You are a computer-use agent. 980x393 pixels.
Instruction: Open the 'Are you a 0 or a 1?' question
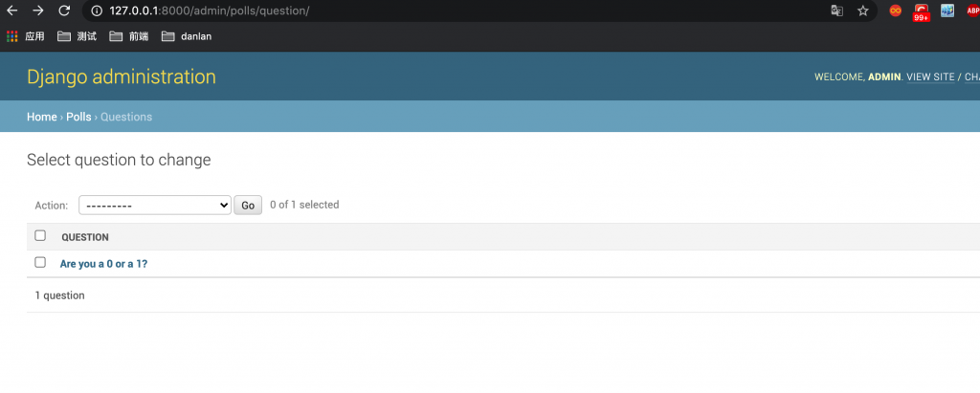[103, 263]
